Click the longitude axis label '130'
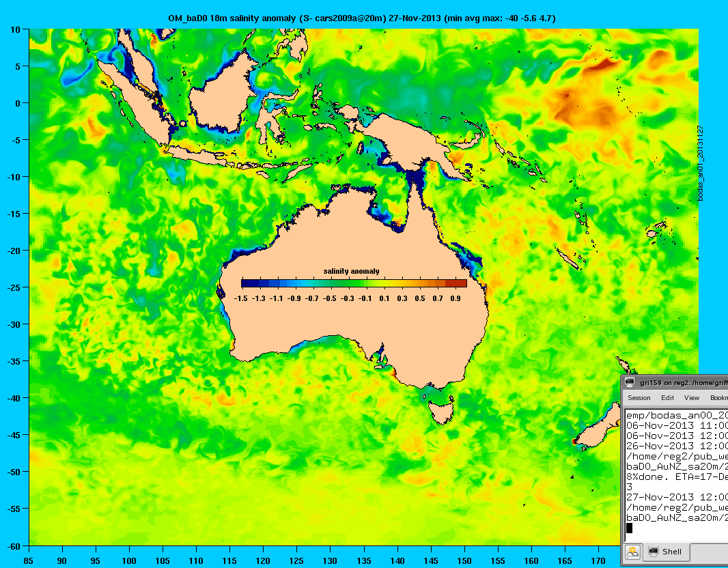Image resolution: width=728 pixels, height=568 pixels. click(330, 561)
